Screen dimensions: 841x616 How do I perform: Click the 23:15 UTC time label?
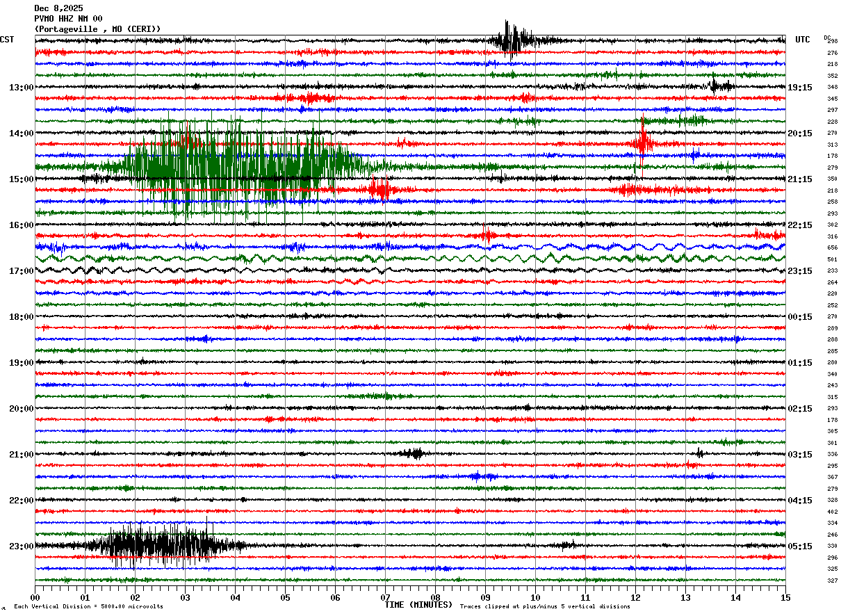point(800,271)
